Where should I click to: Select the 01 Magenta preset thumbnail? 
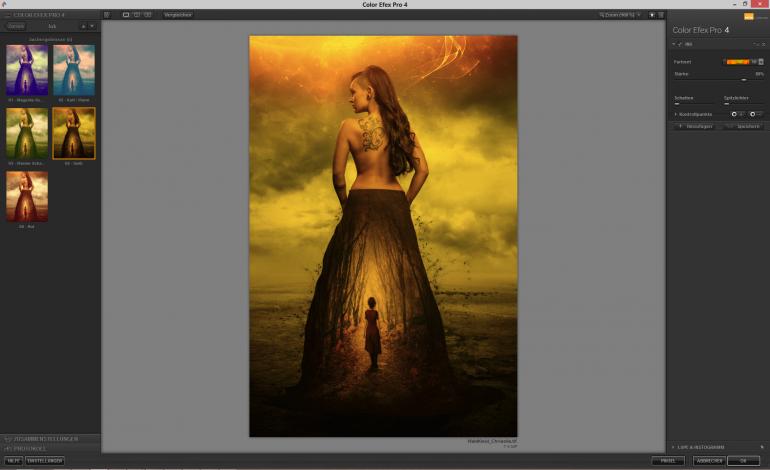[x=27, y=70]
